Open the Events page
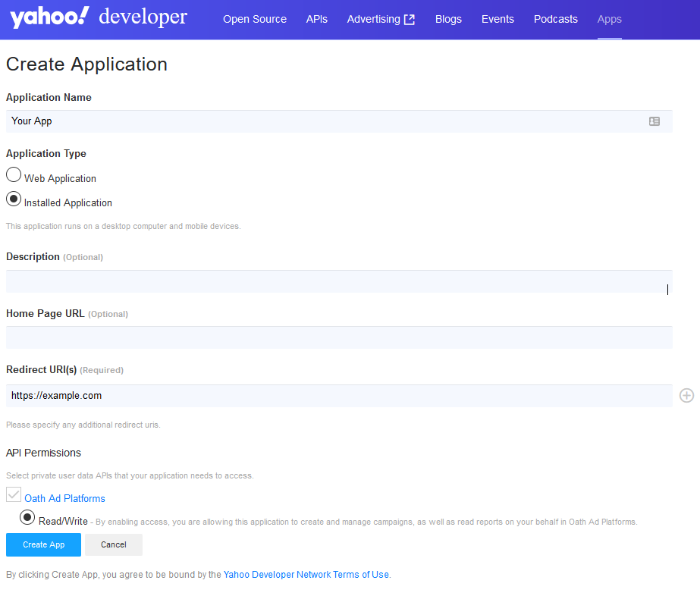700x596 pixels. tap(498, 19)
